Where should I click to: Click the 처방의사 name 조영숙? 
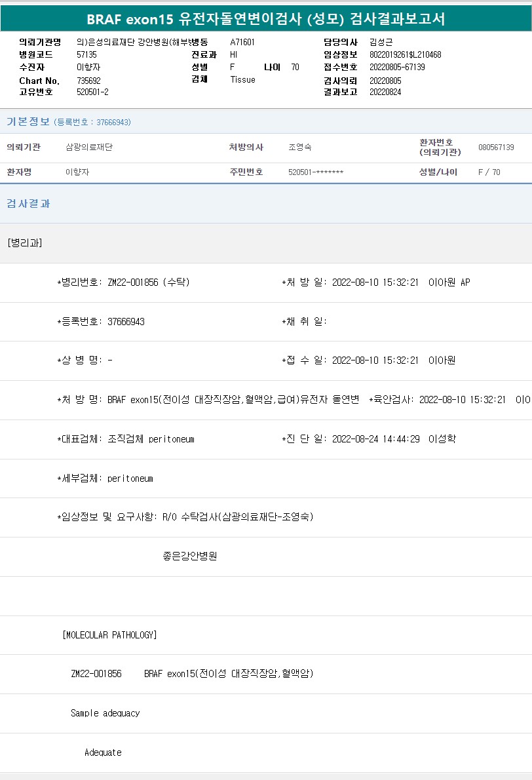(301, 147)
